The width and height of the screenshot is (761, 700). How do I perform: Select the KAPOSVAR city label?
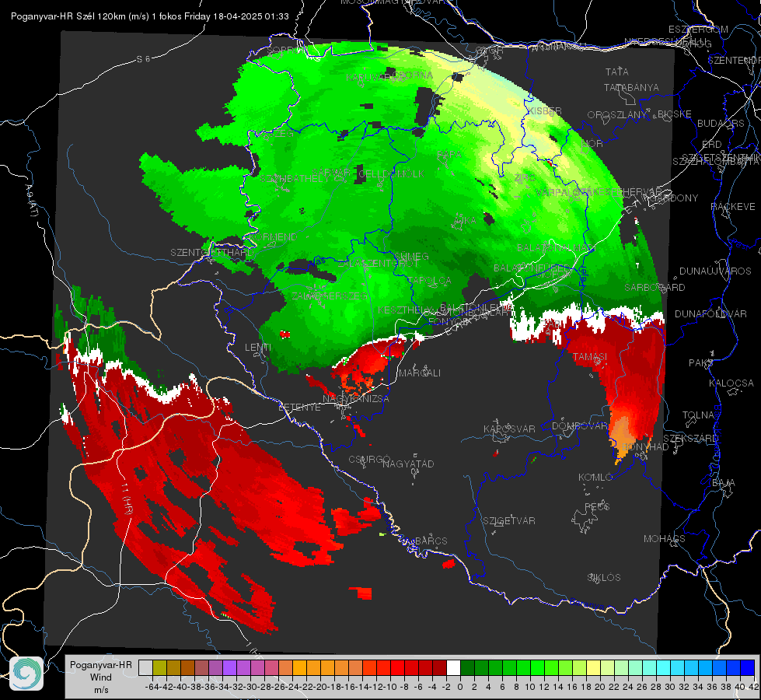point(509,429)
